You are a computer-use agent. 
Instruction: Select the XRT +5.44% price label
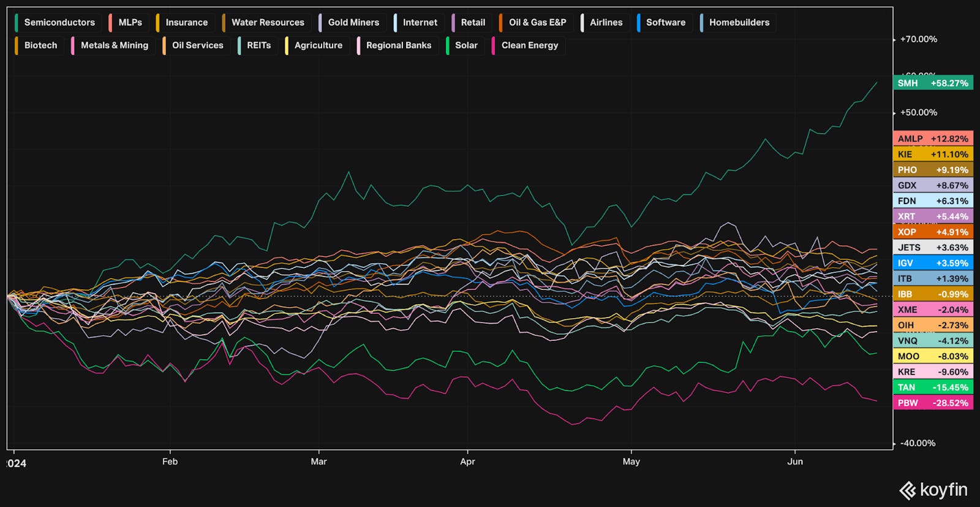[x=933, y=216]
